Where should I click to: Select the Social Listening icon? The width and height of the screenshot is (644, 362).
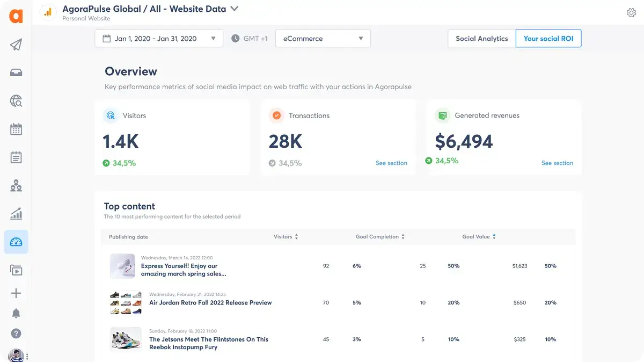16,101
